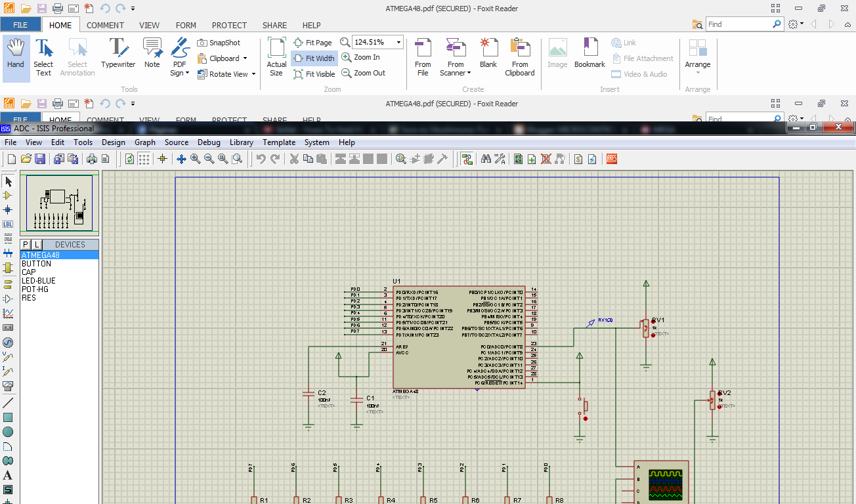Select the Component Mode tool in ISIS
This screenshot has width=856, height=504.
[8, 196]
